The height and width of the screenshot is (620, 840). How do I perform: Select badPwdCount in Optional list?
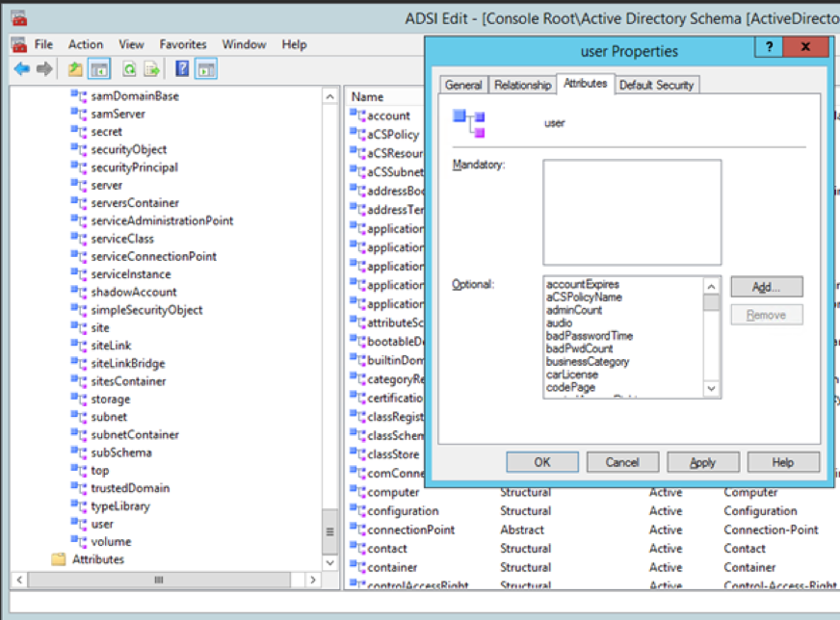click(x=579, y=349)
